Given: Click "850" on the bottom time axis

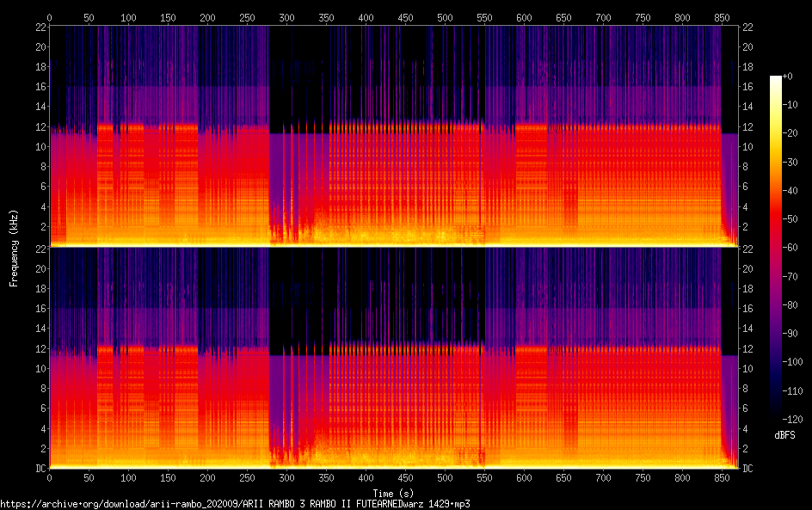Looking at the screenshot, I should (x=722, y=478).
